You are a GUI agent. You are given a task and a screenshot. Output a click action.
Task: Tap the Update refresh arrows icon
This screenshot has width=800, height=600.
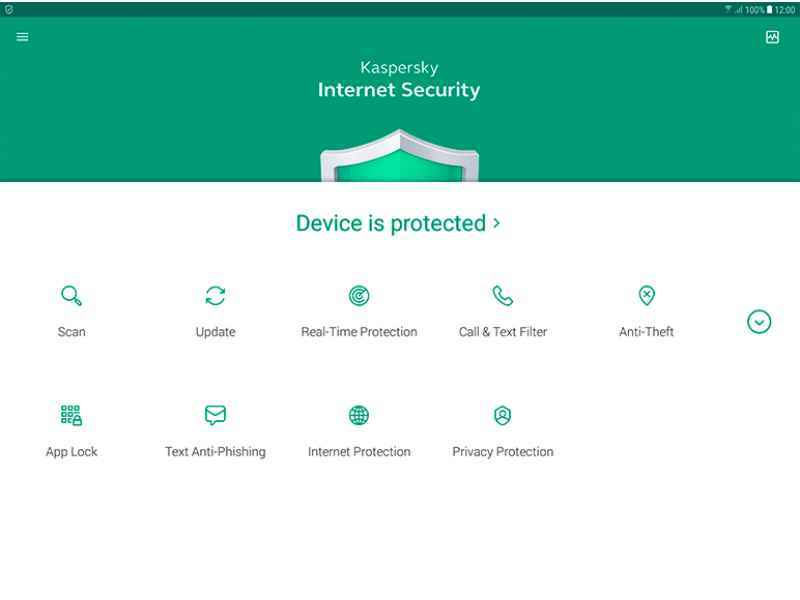215,295
